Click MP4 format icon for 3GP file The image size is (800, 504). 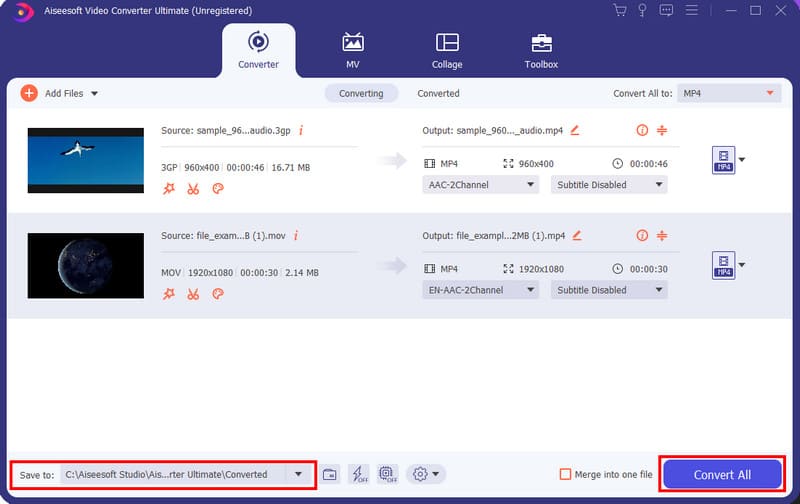[723, 160]
